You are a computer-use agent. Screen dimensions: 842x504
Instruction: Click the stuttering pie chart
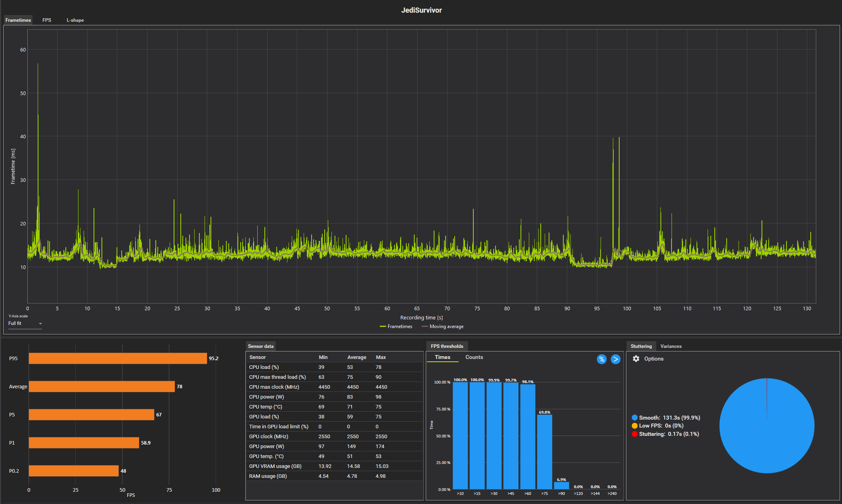[767, 426]
